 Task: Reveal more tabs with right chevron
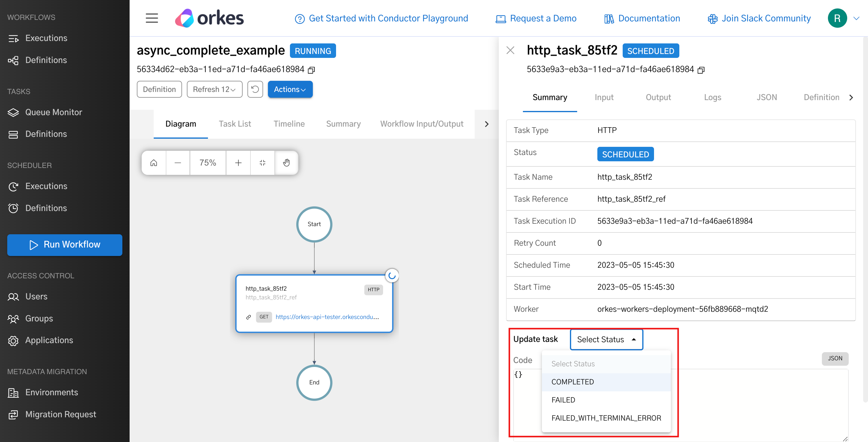486,124
